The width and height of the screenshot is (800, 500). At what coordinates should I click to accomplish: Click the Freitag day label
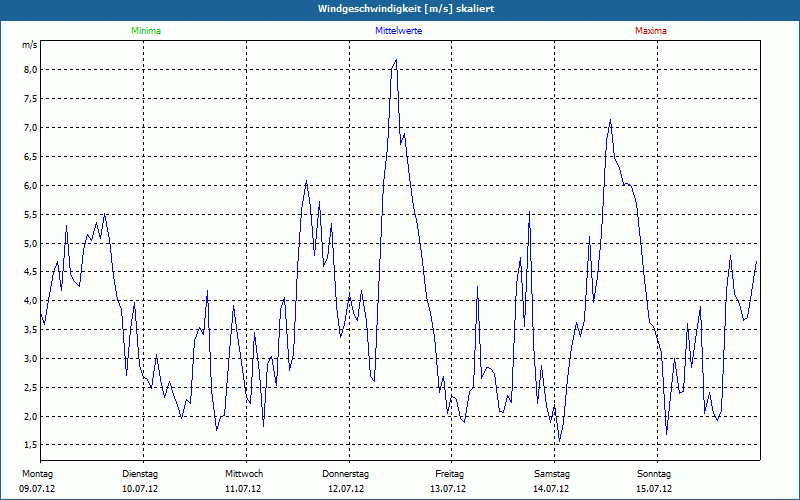pos(449,474)
